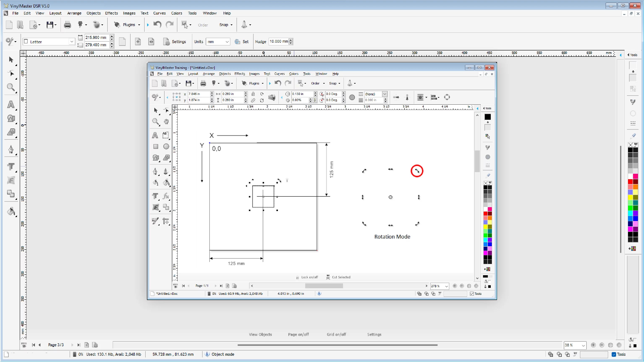The height and width of the screenshot is (362, 644).
Task: Click the New Document blank page icon
Action: pos(9,25)
